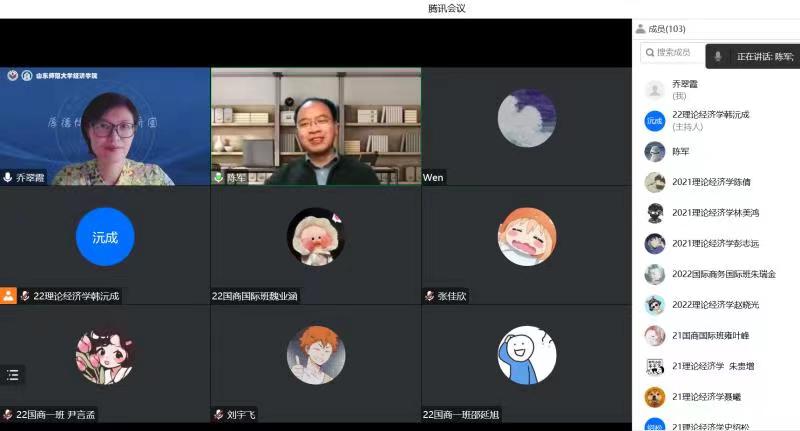The width and height of the screenshot is (800, 431).
Task: Click the orange-haired avatar of 刘宇飞
Action: click(316, 355)
